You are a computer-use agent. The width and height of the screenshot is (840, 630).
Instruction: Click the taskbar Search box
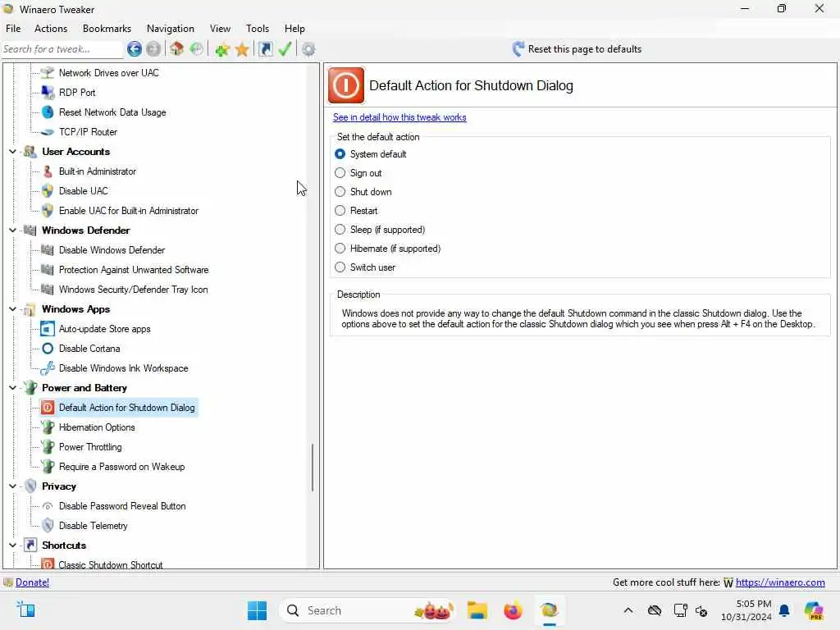[367, 610]
